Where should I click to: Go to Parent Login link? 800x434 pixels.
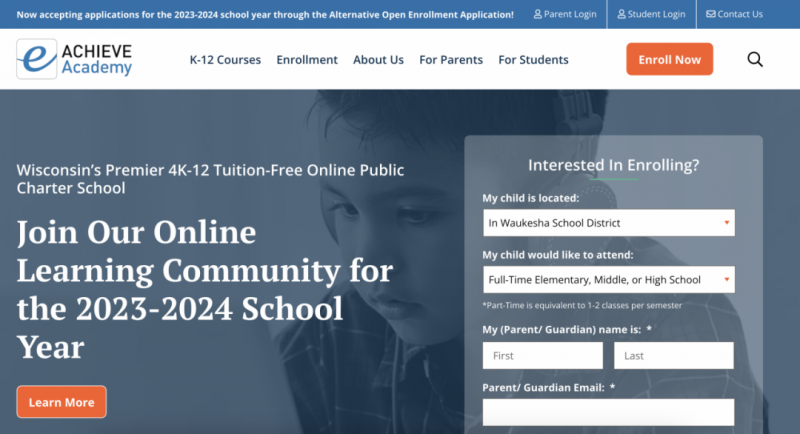click(565, 14)
